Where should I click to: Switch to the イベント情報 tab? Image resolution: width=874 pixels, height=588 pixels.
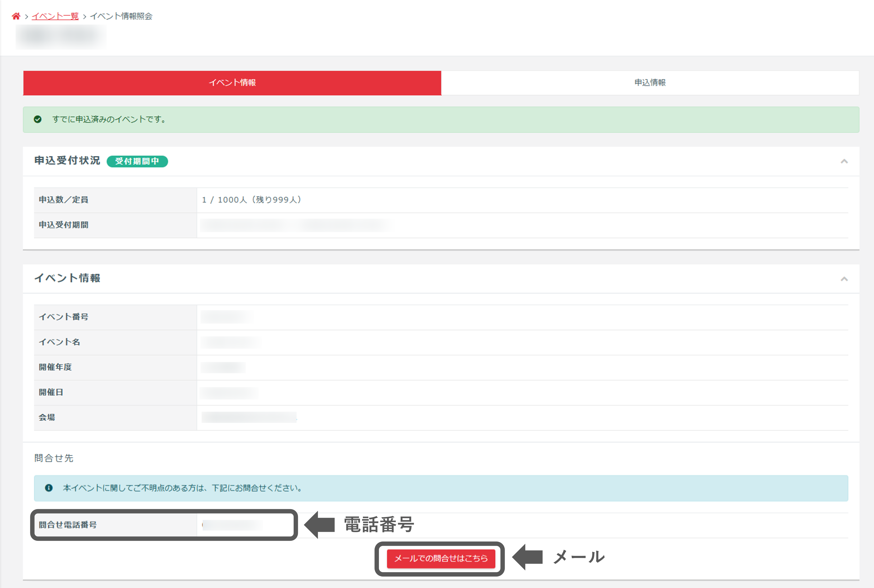click(232, 82)
